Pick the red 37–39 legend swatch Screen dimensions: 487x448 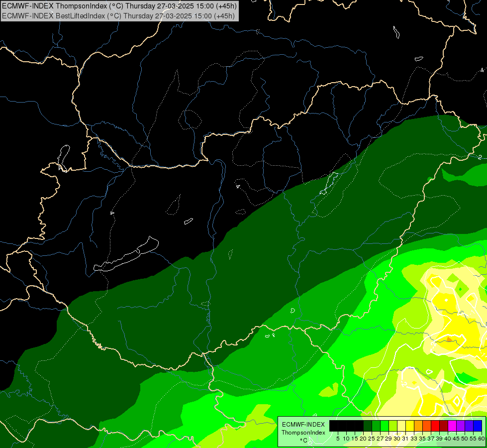[435, 426]
